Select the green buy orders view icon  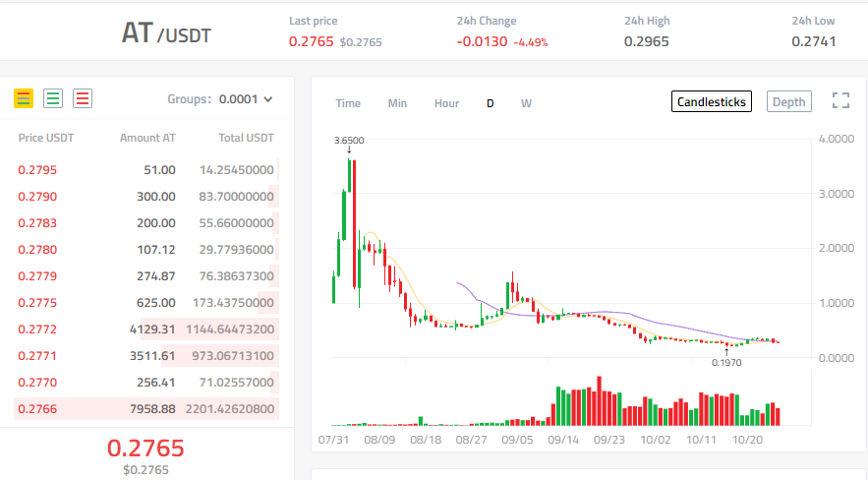point(53,98)
